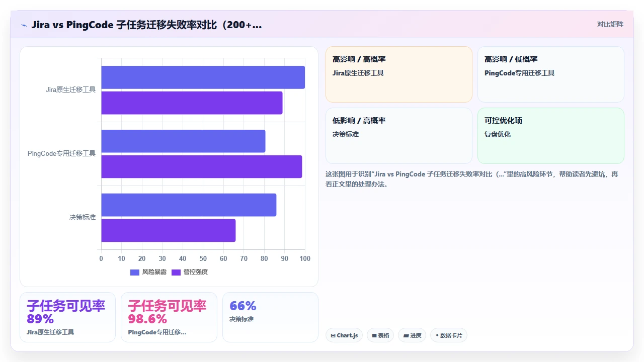Click the 复盘优化 text in green card
The height and width of the screenshot is (362, 644).
(x=498, y=134)
